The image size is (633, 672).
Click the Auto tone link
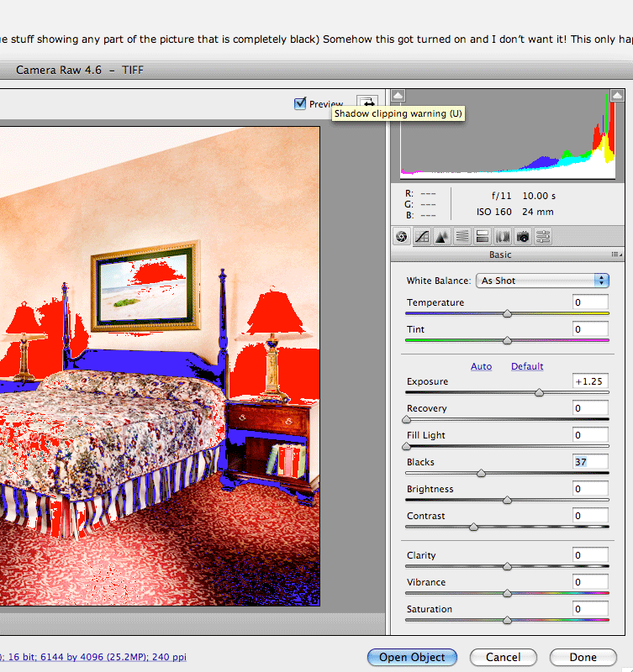[x=481, y=366]
